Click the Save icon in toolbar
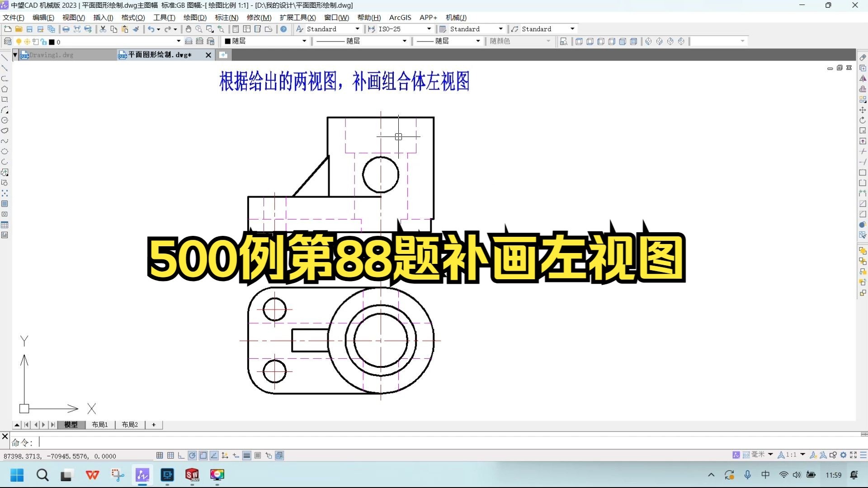This screenshot has width=868, height=488. 29,29
